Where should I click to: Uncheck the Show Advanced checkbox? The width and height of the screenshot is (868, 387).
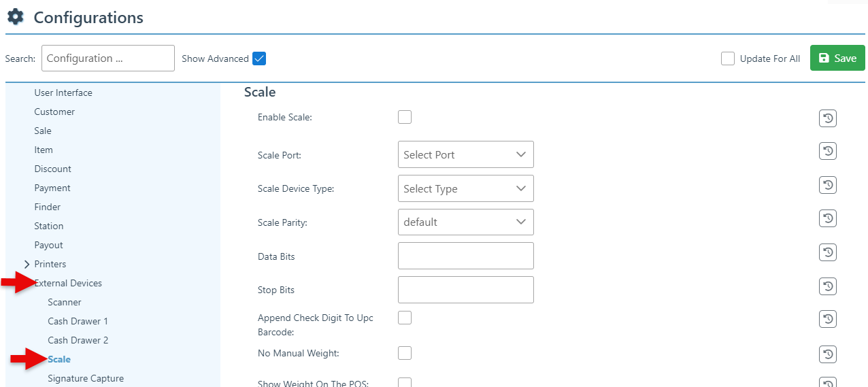point(258,58)
